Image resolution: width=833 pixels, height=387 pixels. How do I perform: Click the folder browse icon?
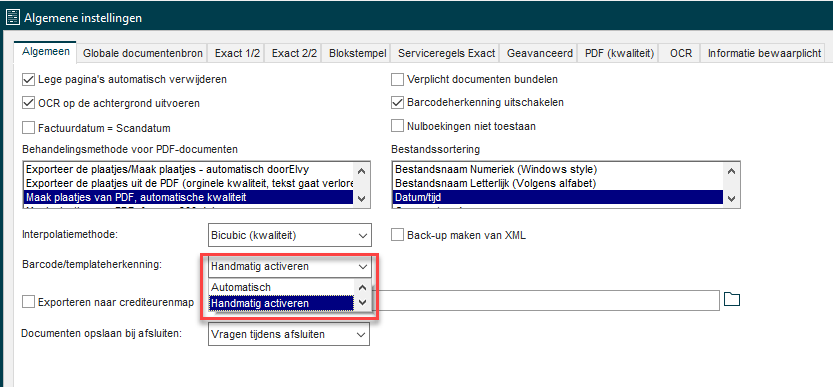[732, 299]
